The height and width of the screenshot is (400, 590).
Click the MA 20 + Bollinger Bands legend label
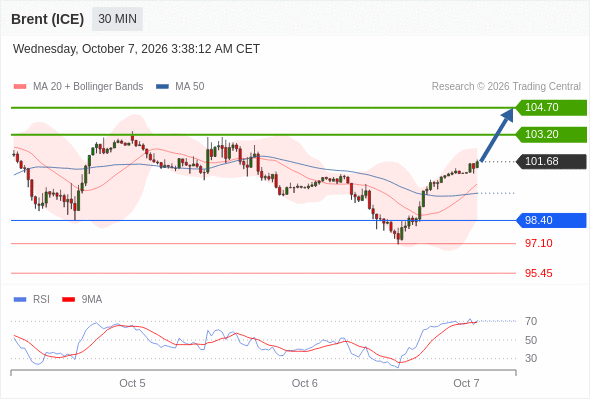88,87
